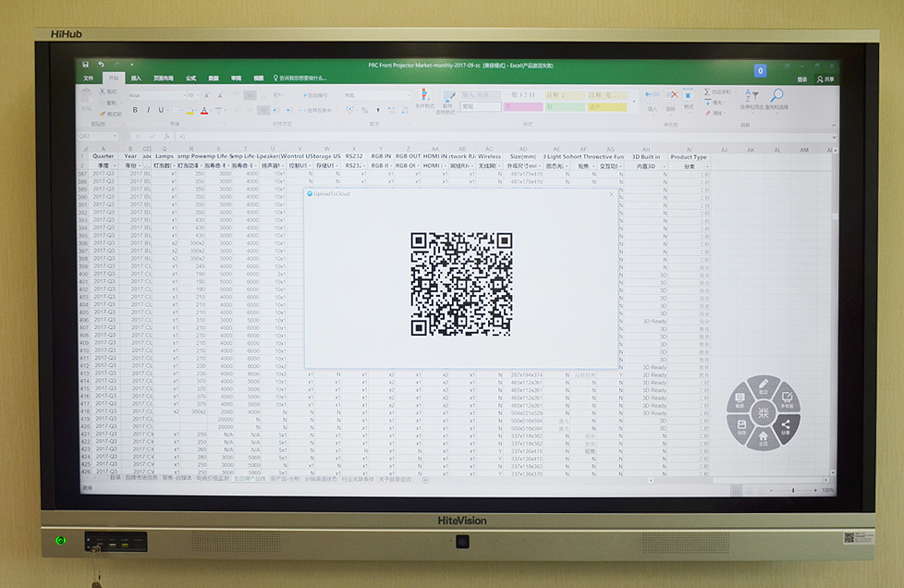904x588 pixels.
Task: Open the Sort and Filter tool
Action: coord(752,95)
